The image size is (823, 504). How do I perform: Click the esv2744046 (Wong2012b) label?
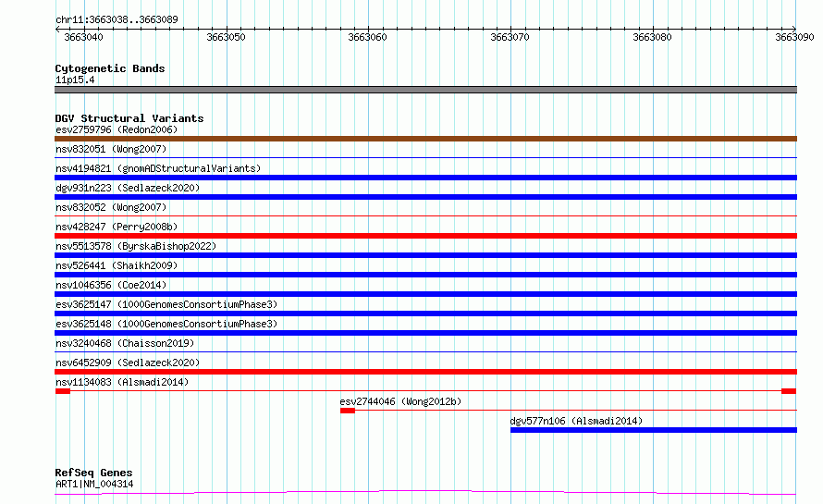point(400,401)
